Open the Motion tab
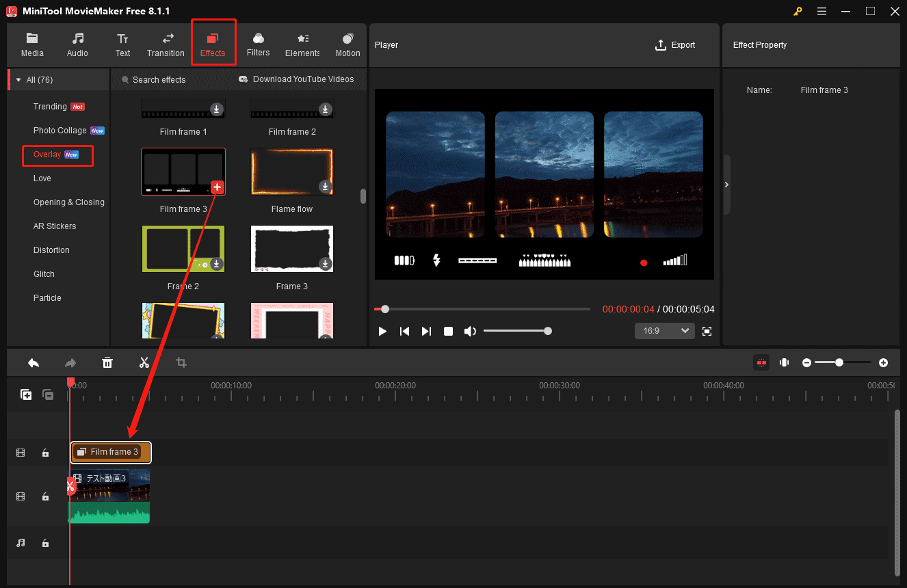This screenshot has height=588, width=907. (347, 45)
